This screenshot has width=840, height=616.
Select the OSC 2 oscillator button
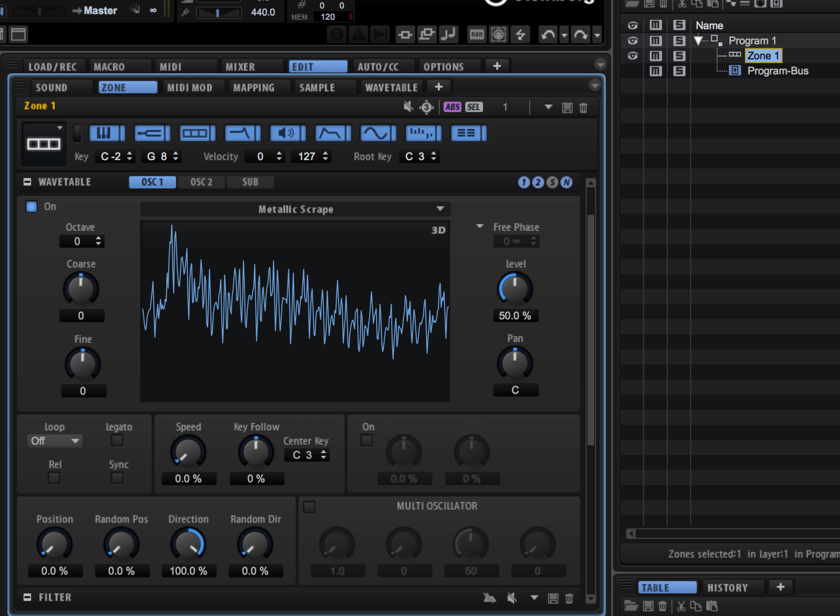[x=201, y=182]
